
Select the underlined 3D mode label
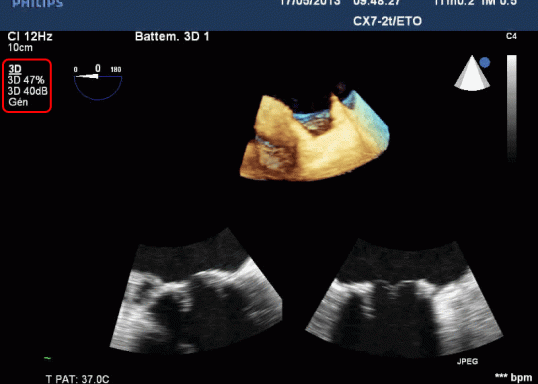click(15, 69)
